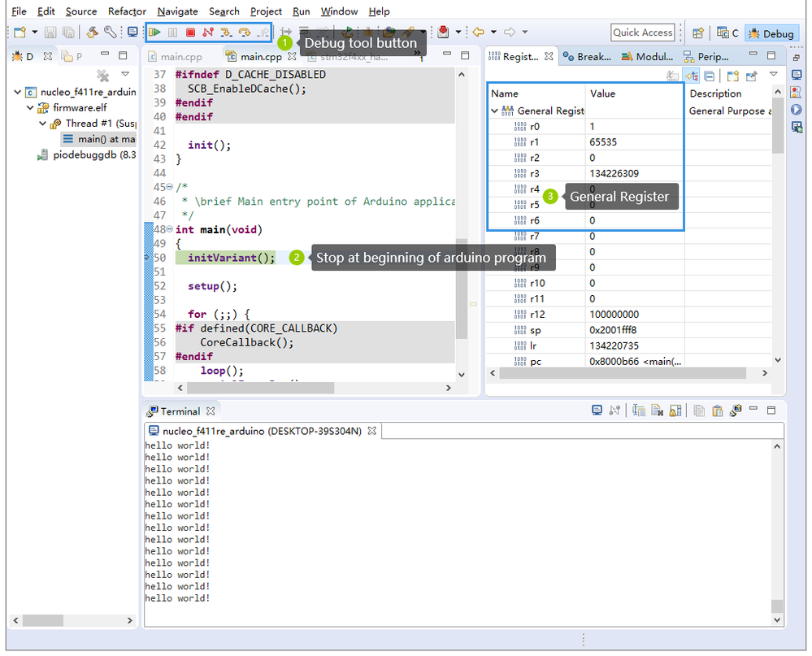Click the Restore icon in right trim bar
The image size is (812, 656).
click(797, 58)
